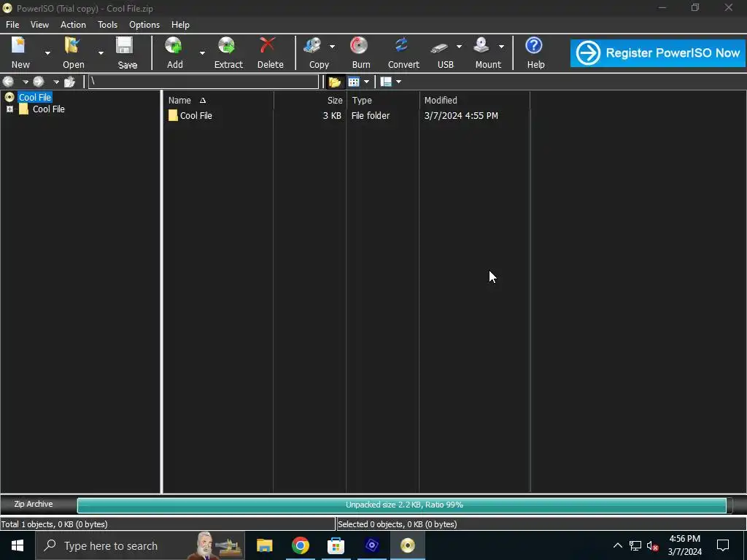This screenshot has height=560, width=747.
Task: Click the path address field
Action: (204, 82)
